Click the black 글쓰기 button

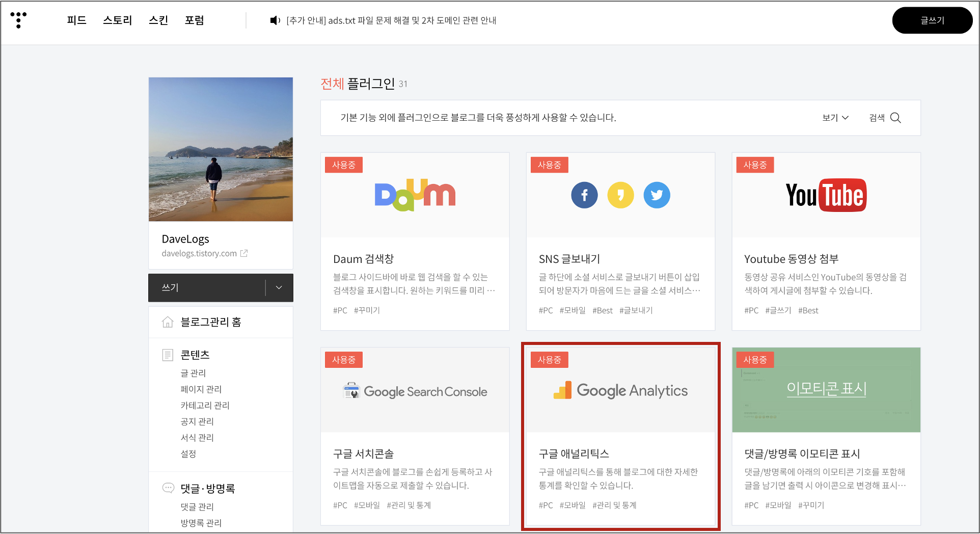click(932, 20)
